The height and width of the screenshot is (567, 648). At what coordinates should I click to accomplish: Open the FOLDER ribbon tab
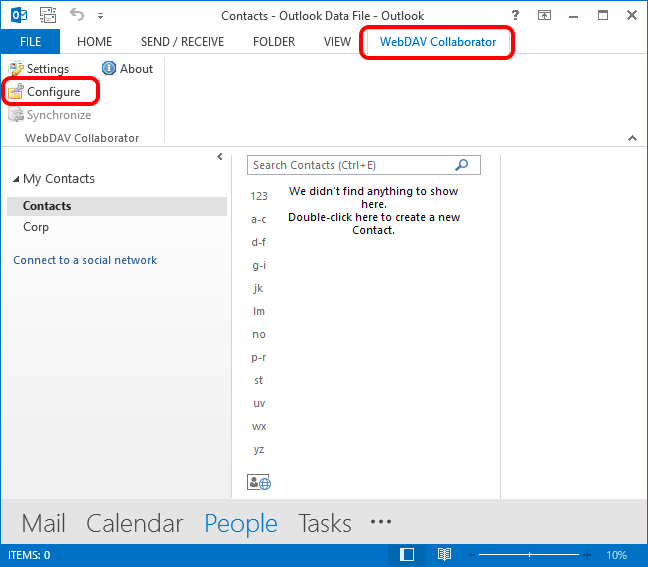(274, 42)
